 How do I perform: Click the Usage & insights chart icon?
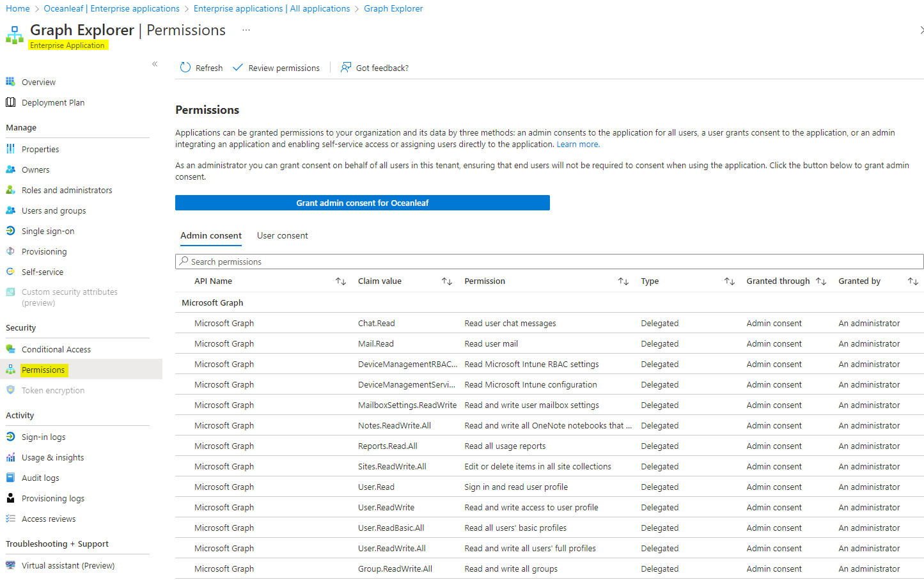click(x=10, y=457)
